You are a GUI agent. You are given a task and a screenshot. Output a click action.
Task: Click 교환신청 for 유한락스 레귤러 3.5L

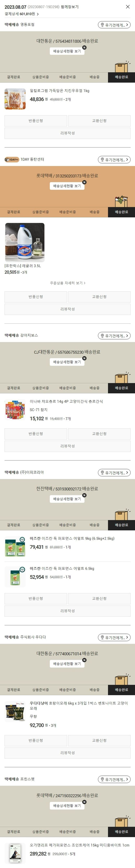tap(99, 297)
